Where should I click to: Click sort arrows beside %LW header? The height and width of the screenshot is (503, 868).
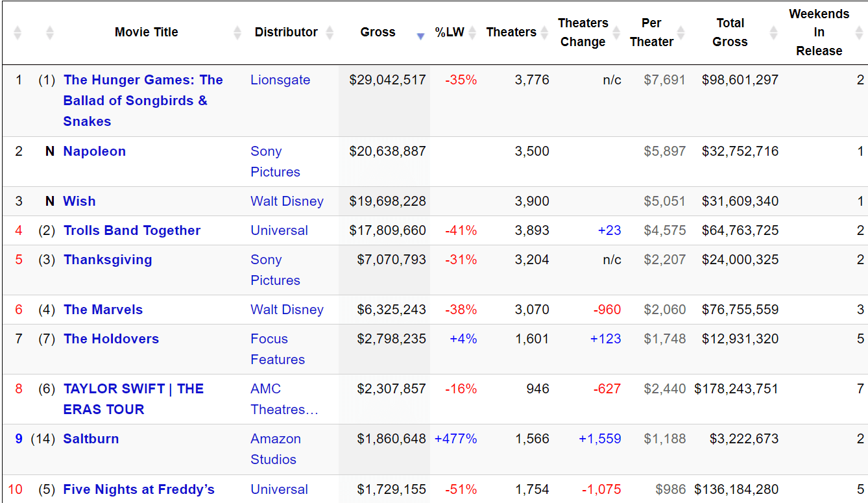(472, 32)
